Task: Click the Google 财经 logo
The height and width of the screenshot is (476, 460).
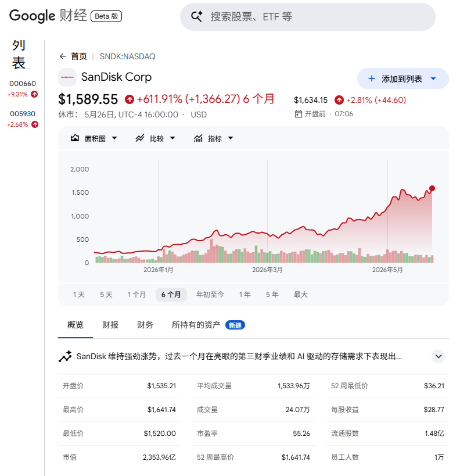Action: pyautogui.click(x=48, y=16)
